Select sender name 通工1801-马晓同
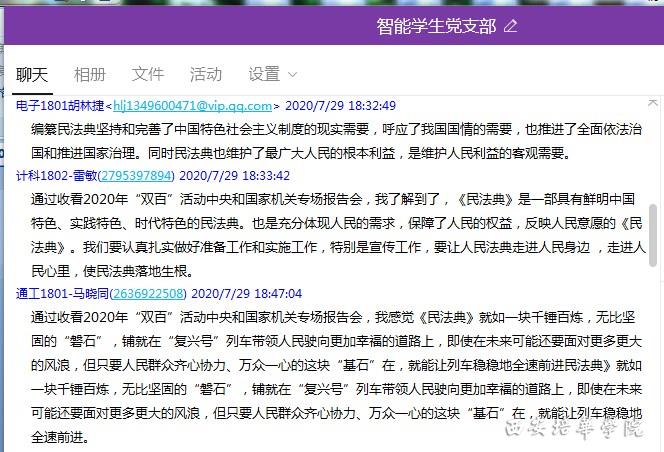Image resolution: width=664 pixels, height=452 pixels. point(59,293)
